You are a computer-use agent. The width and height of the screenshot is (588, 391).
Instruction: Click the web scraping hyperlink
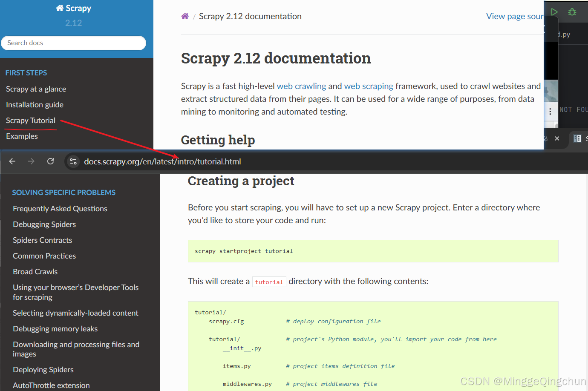coord(369,86)
